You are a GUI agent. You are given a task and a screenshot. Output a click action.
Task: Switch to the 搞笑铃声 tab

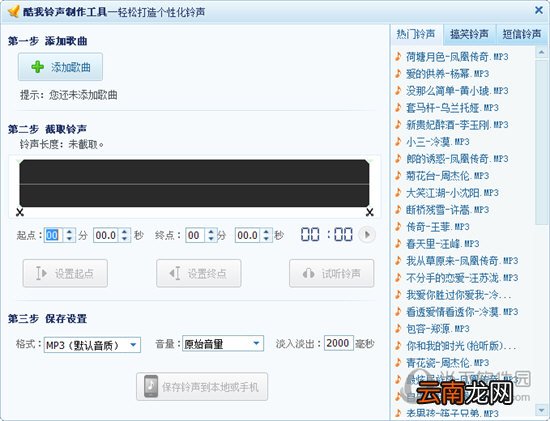pos(469,34)
